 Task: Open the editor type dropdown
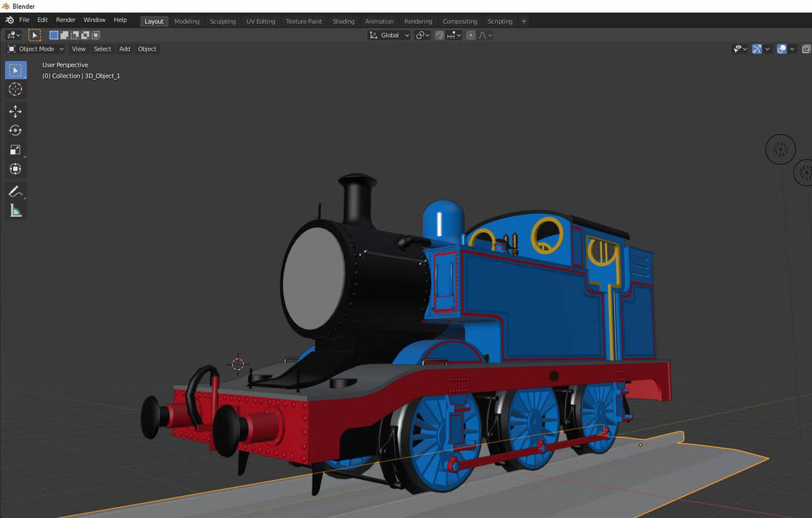point(13,36)
